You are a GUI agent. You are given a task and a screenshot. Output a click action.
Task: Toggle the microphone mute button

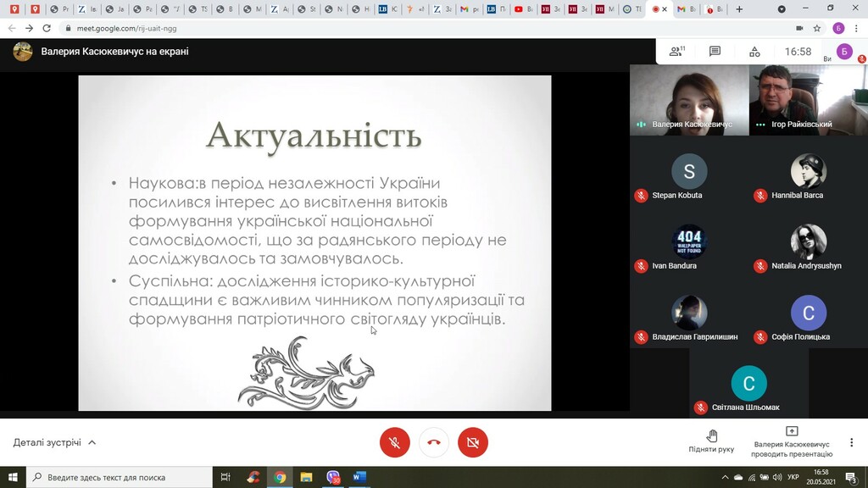point(395,442)
